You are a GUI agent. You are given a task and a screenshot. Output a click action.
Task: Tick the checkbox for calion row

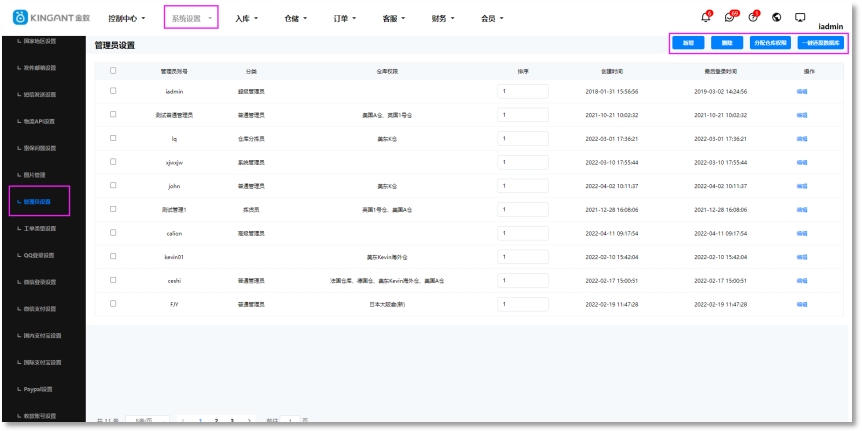(x=113, y=233)
